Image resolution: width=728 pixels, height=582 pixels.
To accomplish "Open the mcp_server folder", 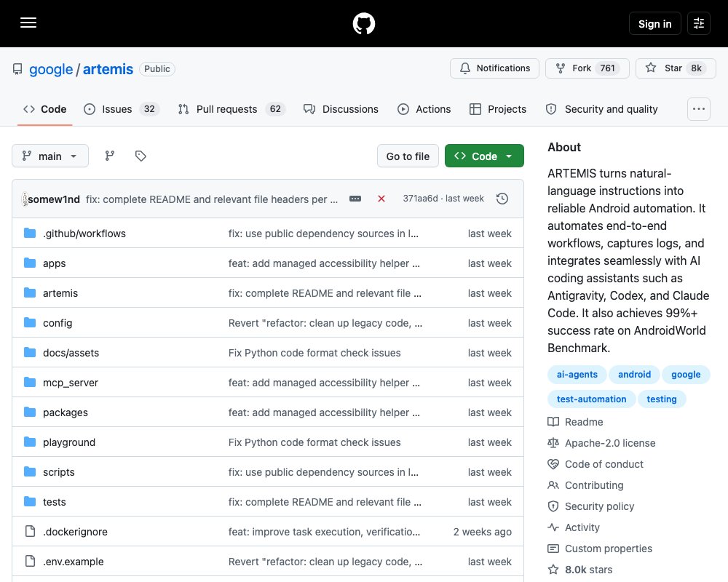I will (x=71, y=383).
